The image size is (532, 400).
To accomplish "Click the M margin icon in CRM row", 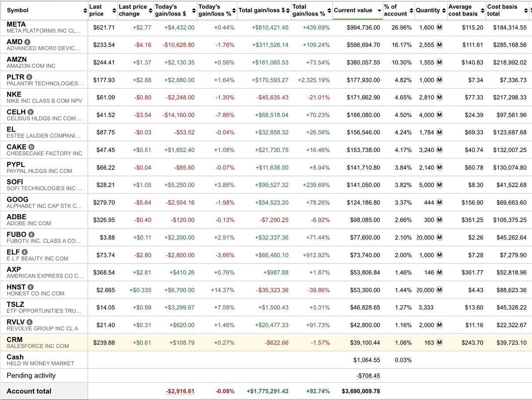I will click(440, 343).
